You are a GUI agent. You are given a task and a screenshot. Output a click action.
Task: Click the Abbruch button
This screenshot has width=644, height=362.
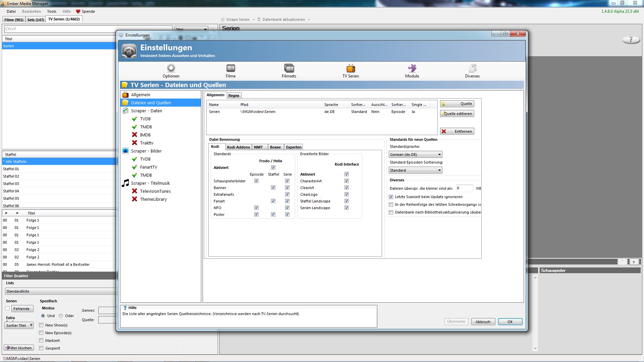(483, 322)
